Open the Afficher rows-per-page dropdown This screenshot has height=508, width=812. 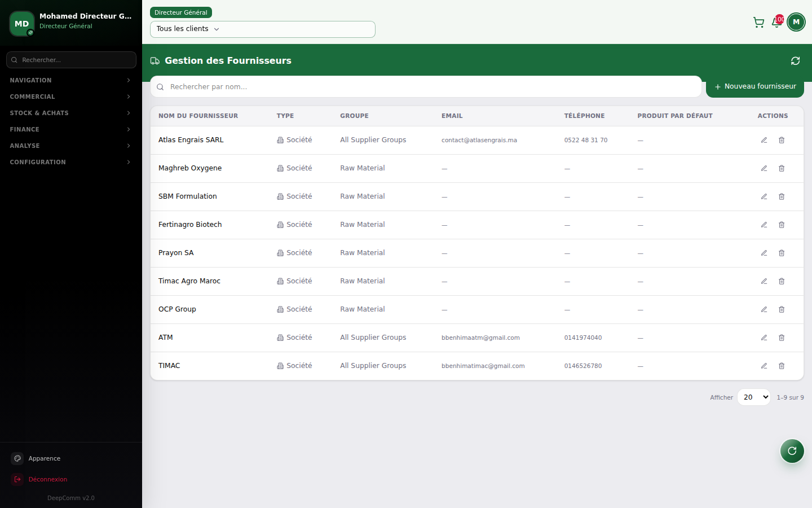[753, 397]
